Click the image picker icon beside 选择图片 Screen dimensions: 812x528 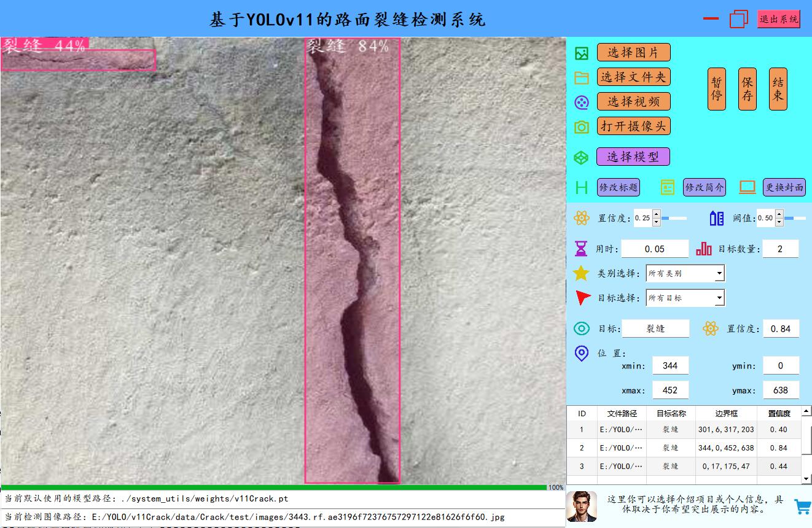tap(581, 53)
